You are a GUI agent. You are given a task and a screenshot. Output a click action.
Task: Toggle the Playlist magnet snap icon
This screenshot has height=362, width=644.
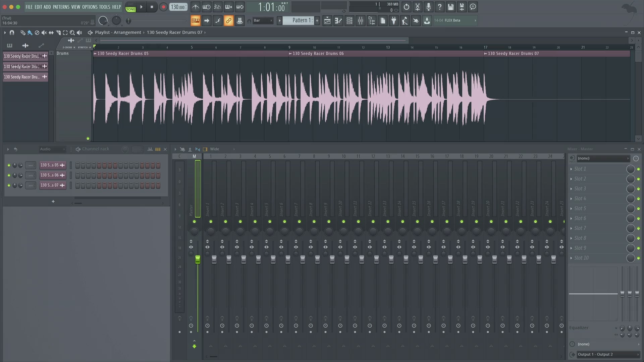click(x=12, y=33)
